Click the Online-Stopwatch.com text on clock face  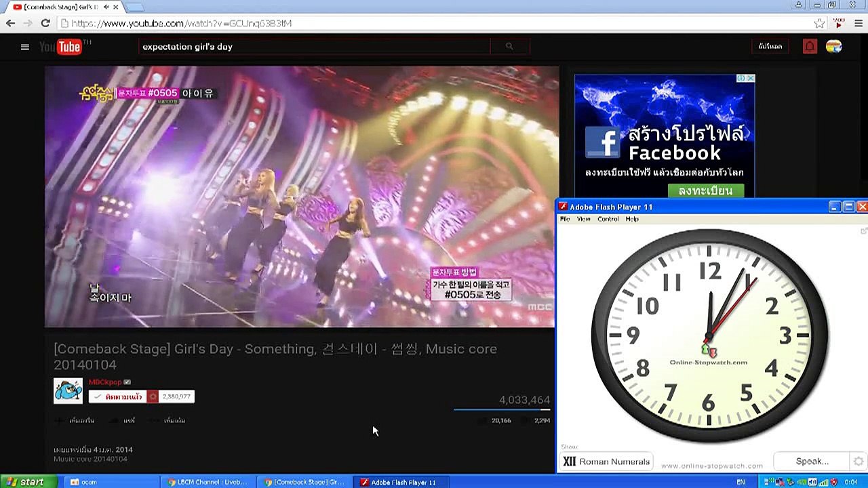[x=708, y=362]
